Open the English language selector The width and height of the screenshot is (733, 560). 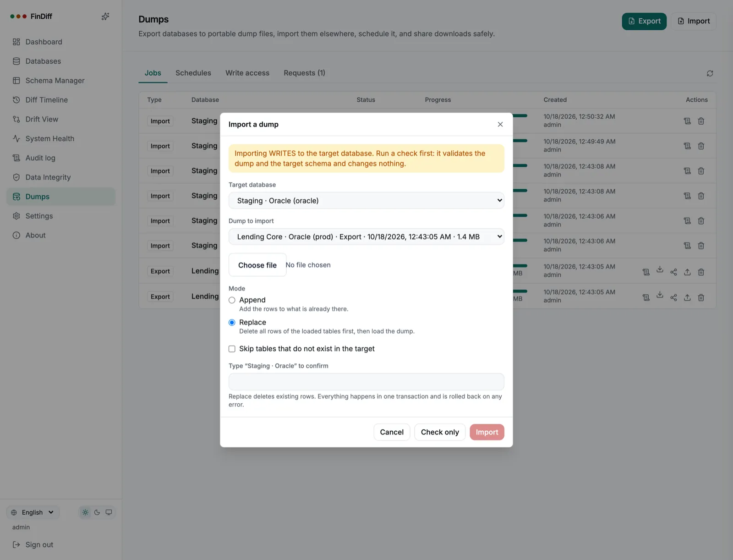[x=33, y=512]
